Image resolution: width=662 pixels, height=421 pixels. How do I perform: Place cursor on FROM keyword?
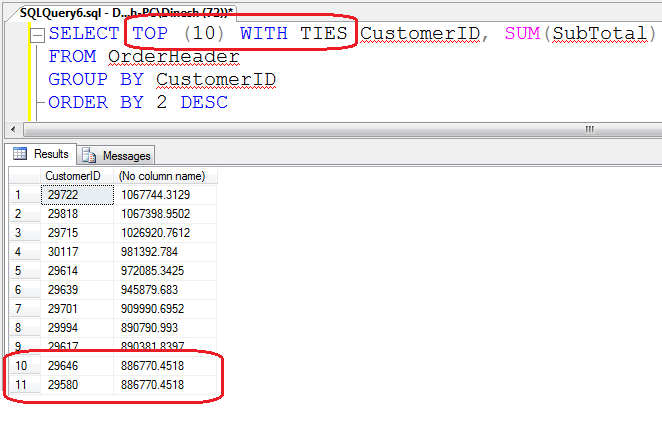[x=72, y=57]
